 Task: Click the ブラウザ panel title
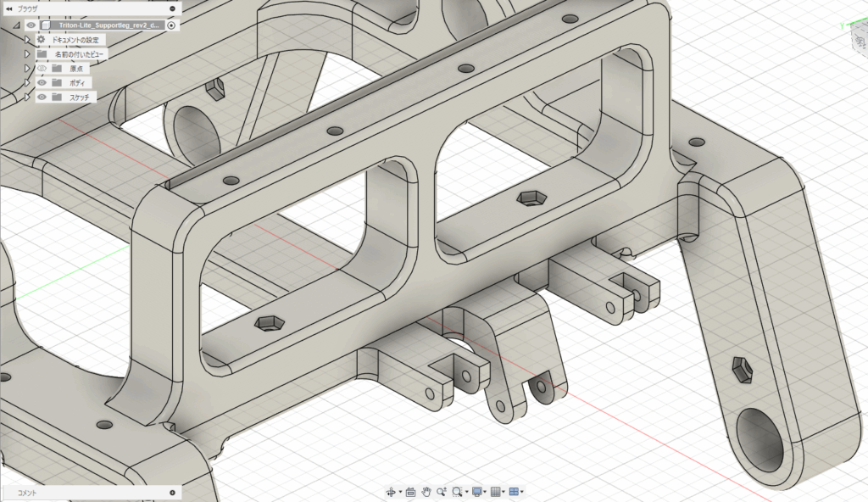28,8
